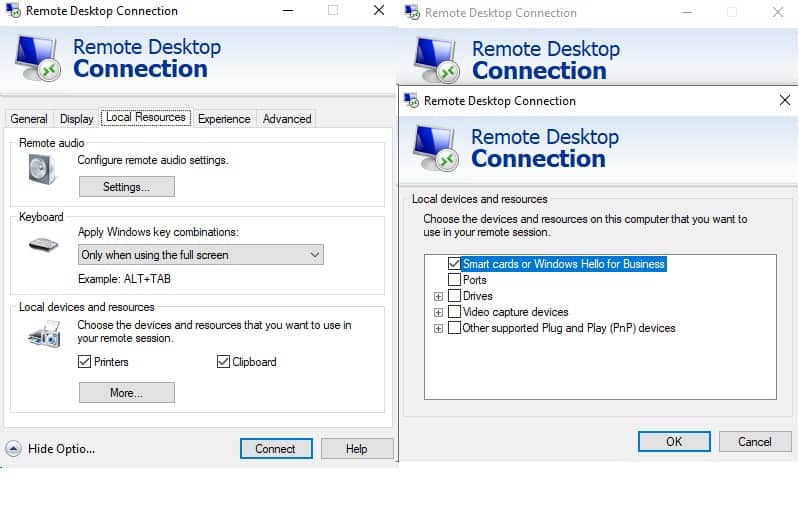Click the Connect button
Image resolution: width=799 pixels, height=520 pixels.
tap(276, 449)
